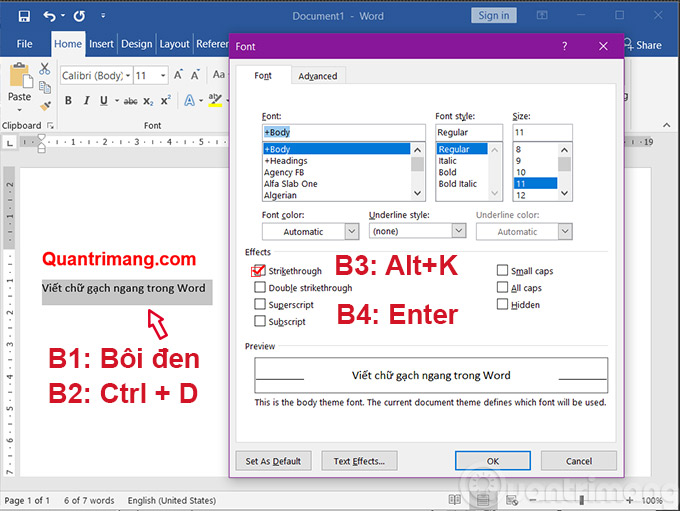The width and height of the screenshot is (680, 511).
Task: Enable the Subscript checkbox
Action: tap(260, 321)
